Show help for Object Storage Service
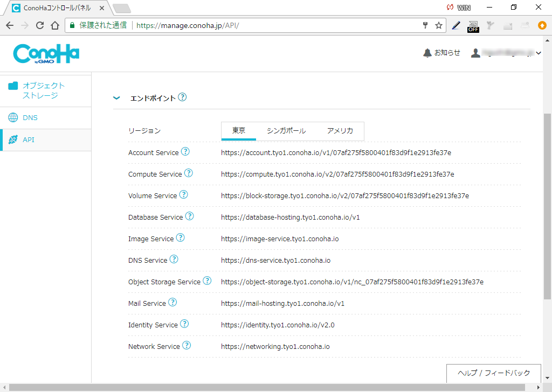Image resolution: width=552 pixels, height=392 pixels. click(x=207, y=281)
